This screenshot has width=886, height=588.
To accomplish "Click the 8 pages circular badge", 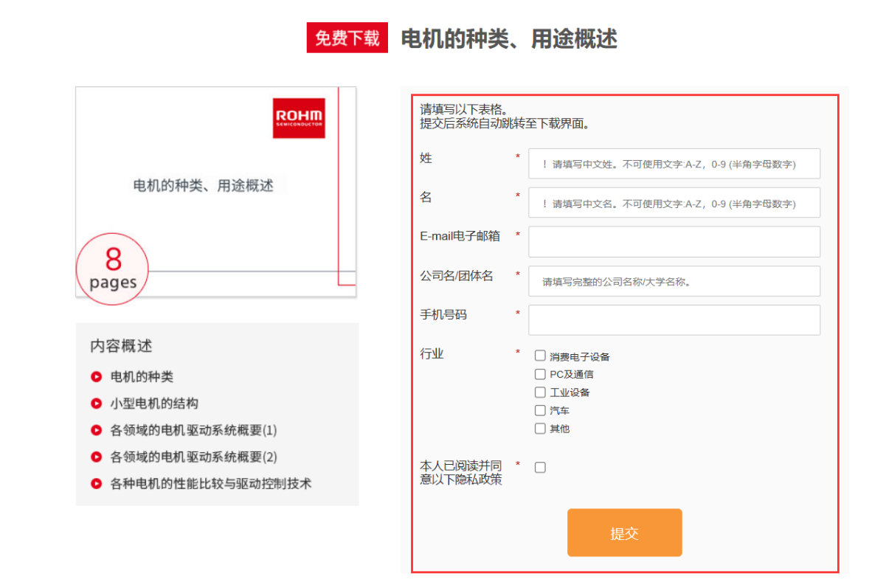I will pos(113,269).
